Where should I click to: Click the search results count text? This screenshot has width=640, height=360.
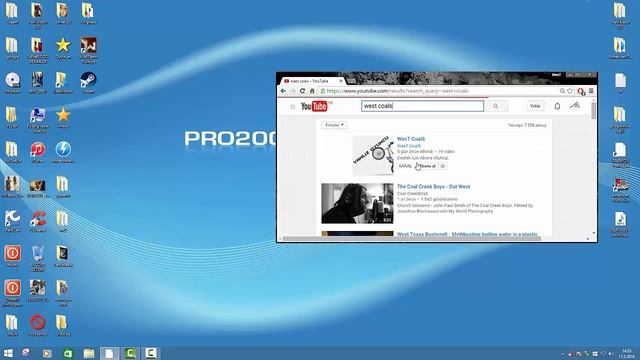click(x=527, y=125)
